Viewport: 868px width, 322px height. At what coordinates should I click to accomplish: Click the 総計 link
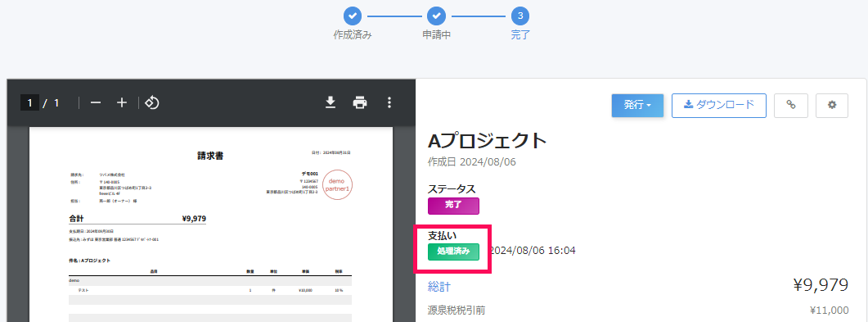(439, 287)
